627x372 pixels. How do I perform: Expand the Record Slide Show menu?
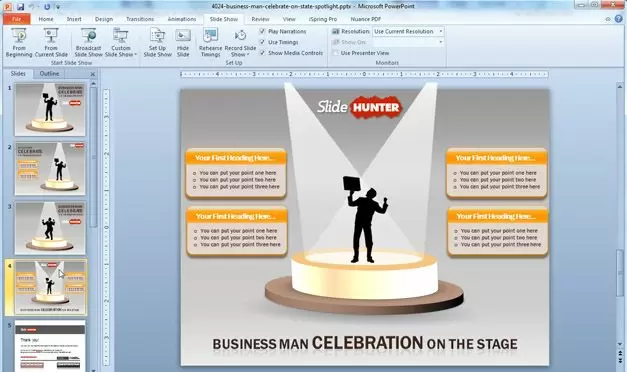(x=240, y=43)
